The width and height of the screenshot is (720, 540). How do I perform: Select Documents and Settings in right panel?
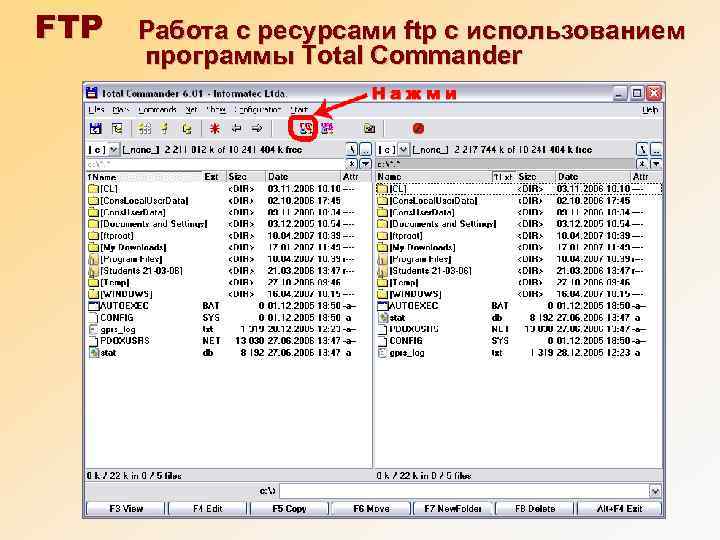[x=437, y=224]
